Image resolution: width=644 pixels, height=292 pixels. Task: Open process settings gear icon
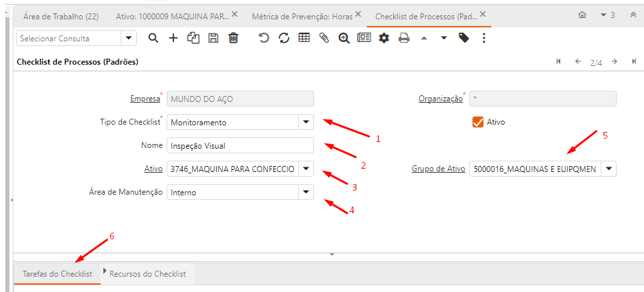click(x=384, y=38)
